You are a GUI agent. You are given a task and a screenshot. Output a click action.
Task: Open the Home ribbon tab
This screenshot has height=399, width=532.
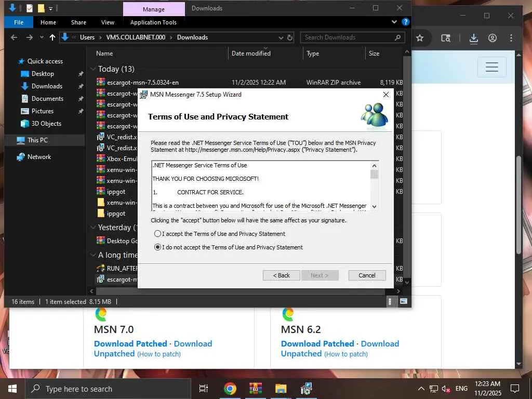(48, 22)
